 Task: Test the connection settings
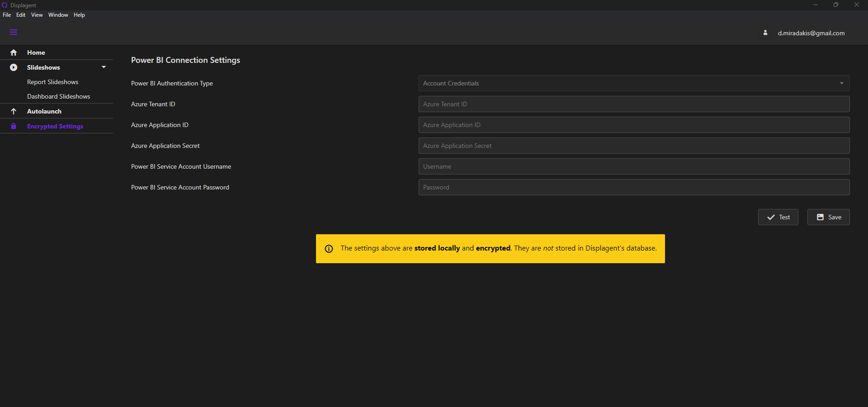tap(778, 217)
